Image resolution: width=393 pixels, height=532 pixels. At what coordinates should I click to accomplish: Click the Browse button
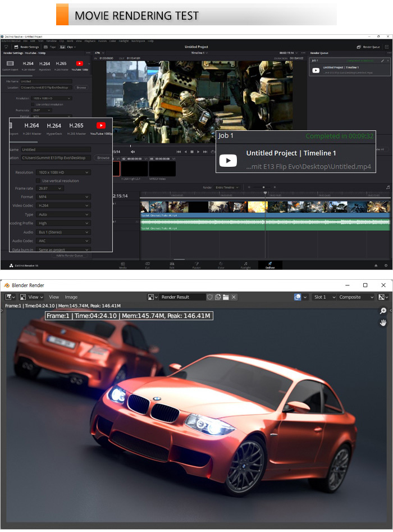coord(81,88)
